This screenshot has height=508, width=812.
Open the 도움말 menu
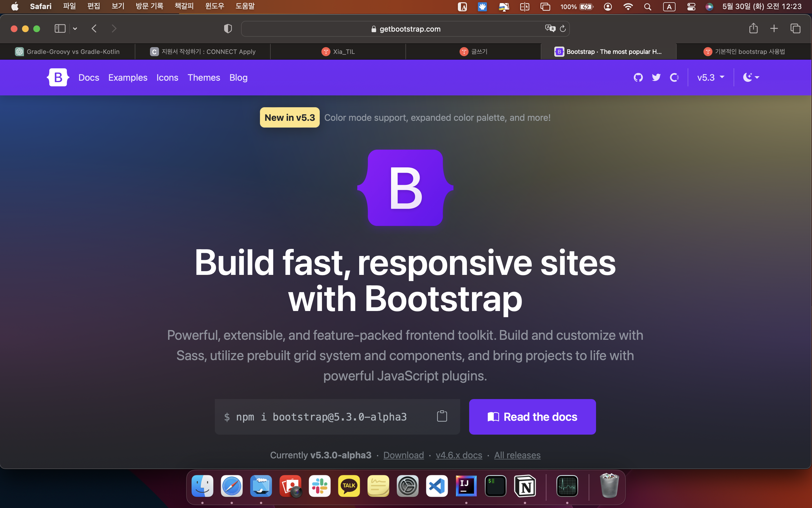pos(245,6)
